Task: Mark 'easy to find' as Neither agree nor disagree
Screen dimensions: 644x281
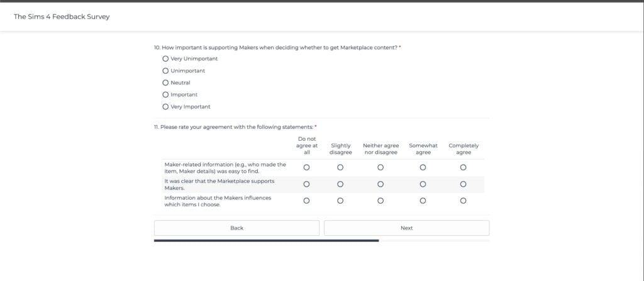Action: point(380,167)
